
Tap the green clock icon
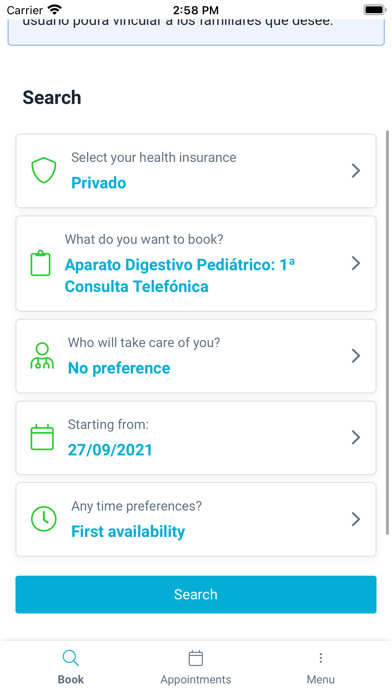[44, 519]
